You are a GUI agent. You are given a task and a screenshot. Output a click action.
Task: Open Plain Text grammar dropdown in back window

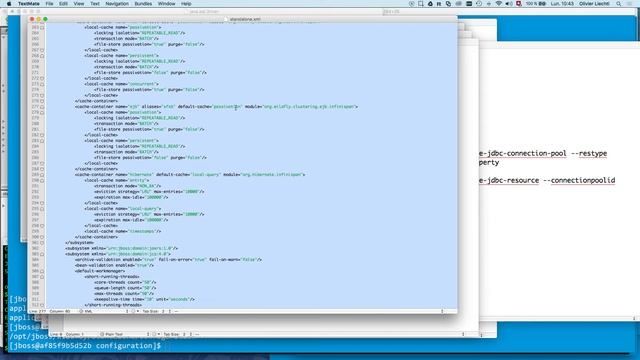click(x=124, y=334)
